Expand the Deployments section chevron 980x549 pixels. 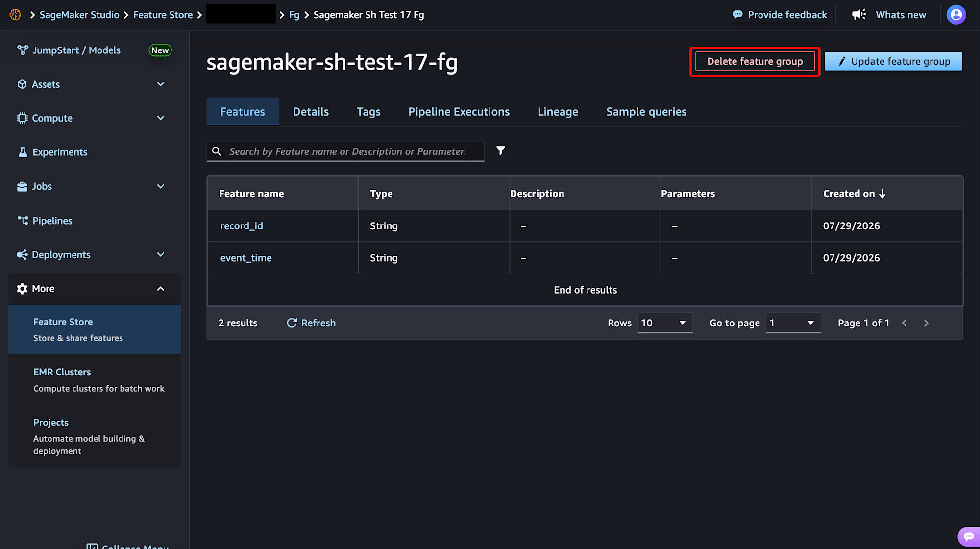160,254
